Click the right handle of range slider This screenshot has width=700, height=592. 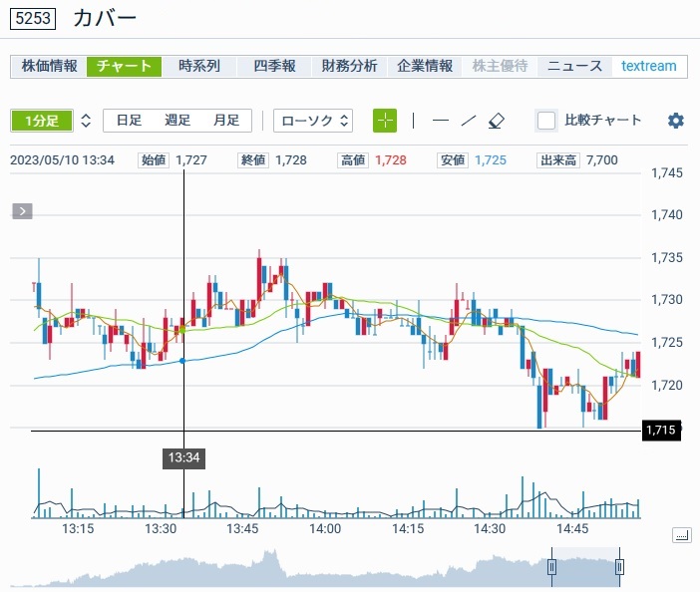(619, 567)
